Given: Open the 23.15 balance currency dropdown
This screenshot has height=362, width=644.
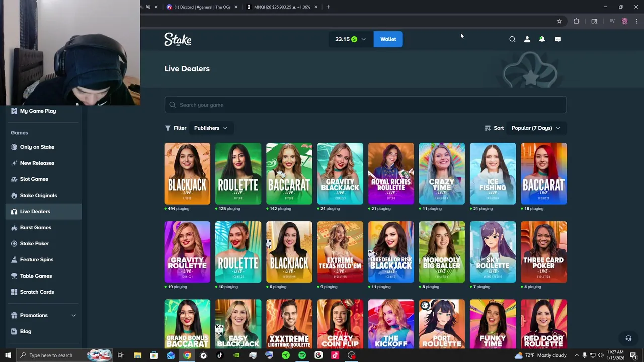Looking at the screenshot, I should [x=351, y=39].
